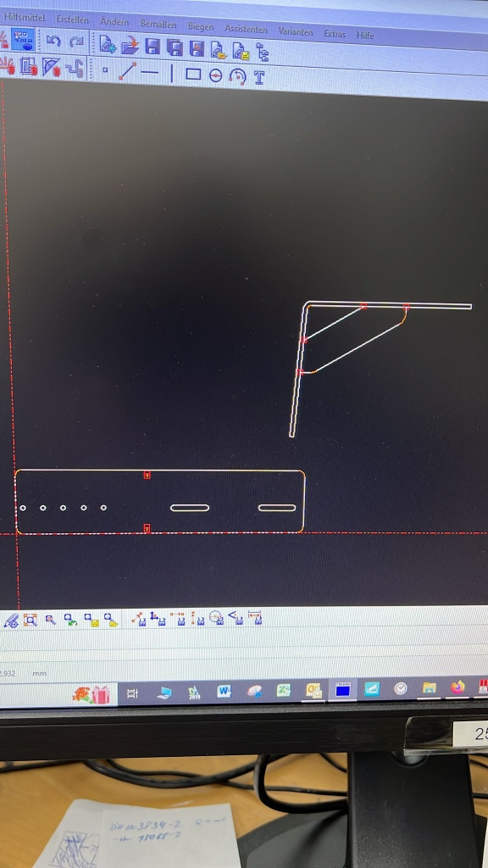The image size is (488, 868).
Task: Open the Bemaßen menu
Action: pyautogui.click(x=158, y=24)
